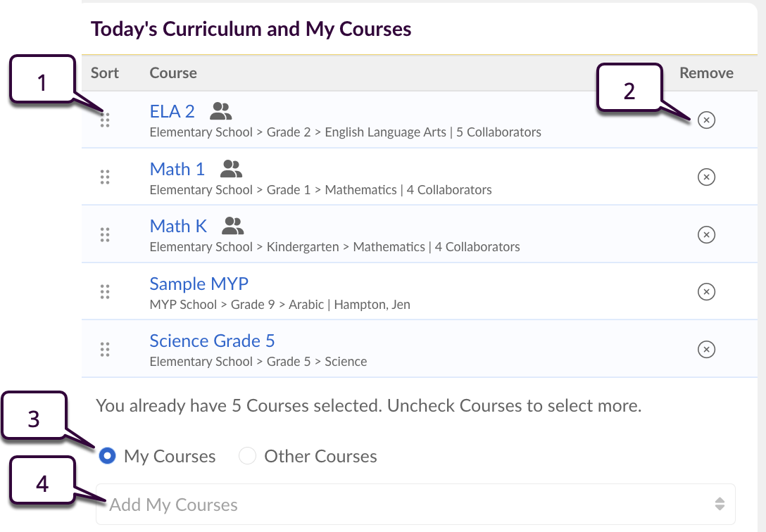Select the Other Courses radio button
The height and width of the screenshot is (532, 766).
(248, 456)
